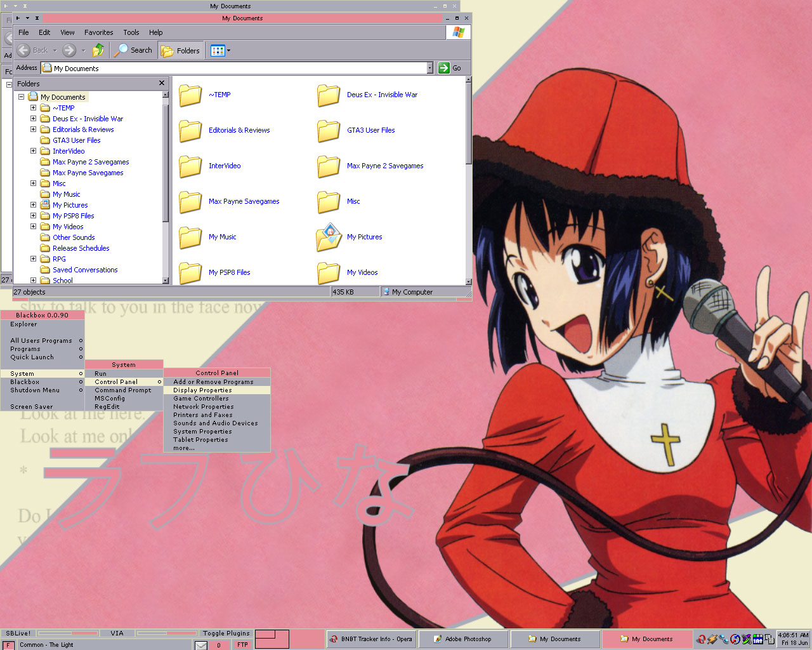Select Max Payne 2 Savegames folder icon
This screenshot has height=650, width=812.
[329, 166]
